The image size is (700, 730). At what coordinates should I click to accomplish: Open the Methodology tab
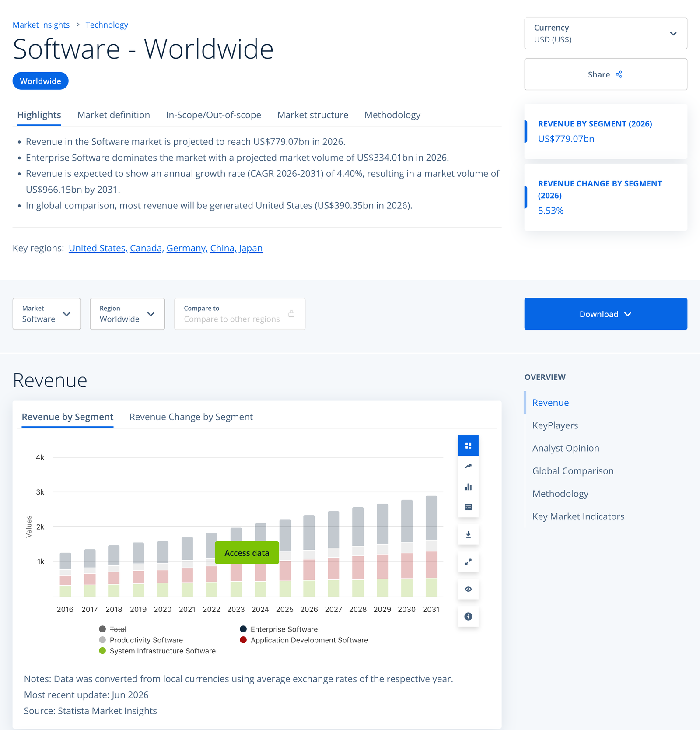[392, 115]
